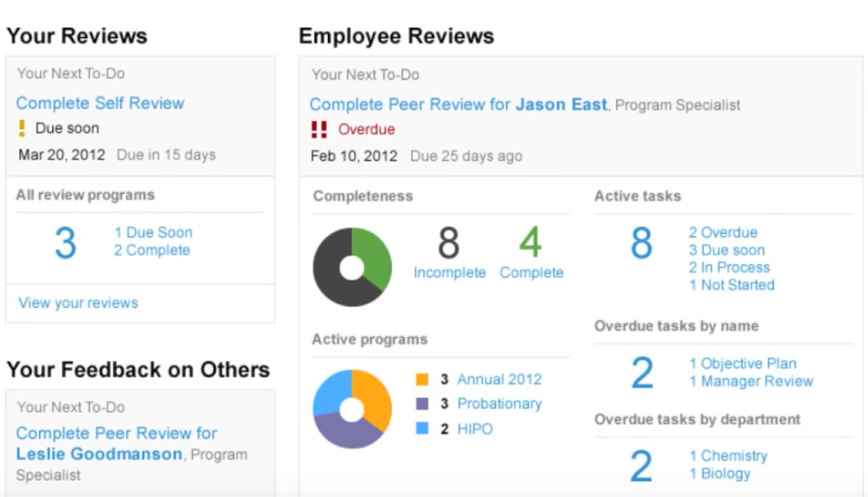The height and width of the screenshot is (497, 868).
Task: Click the Active programs donut chart
Action: 352,410
